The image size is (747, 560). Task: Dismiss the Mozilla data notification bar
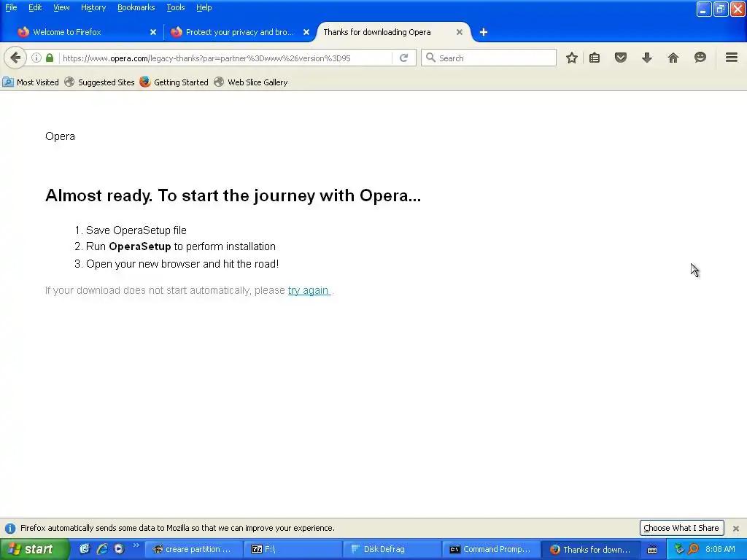(735, 528)
